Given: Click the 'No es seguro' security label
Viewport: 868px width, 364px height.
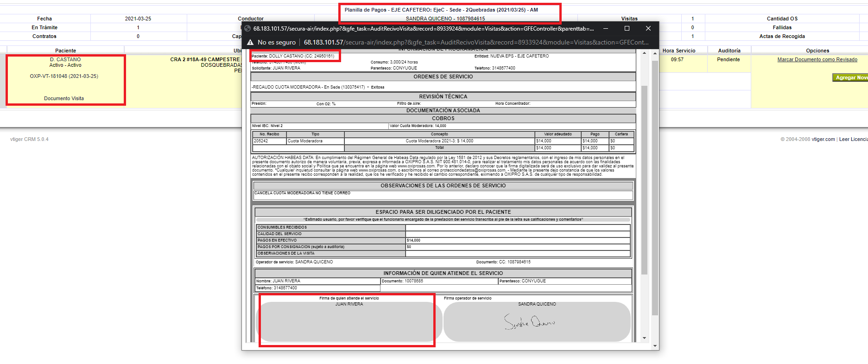Looking at the screenshot, I should 277,42.
